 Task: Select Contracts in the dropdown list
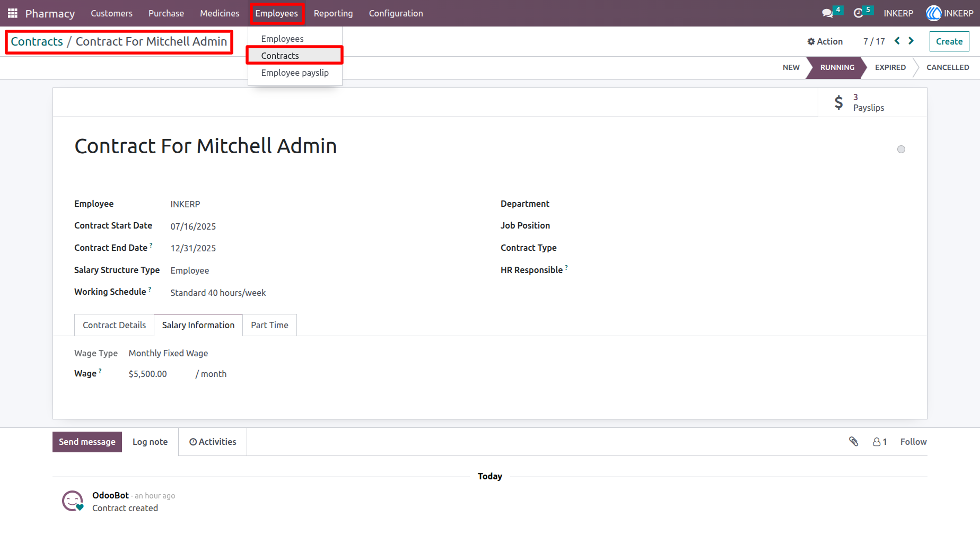(295, 56)
